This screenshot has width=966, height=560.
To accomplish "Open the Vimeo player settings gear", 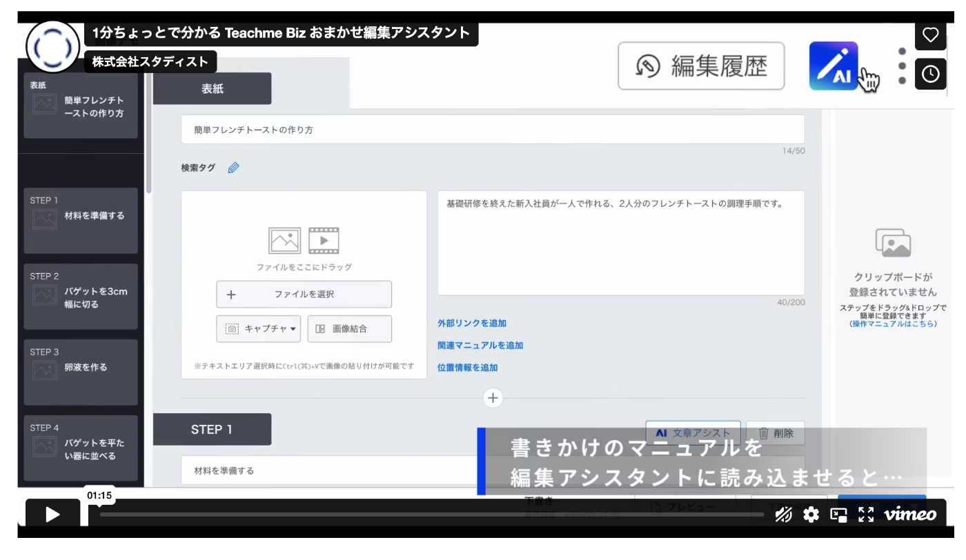I will [811, 514].
